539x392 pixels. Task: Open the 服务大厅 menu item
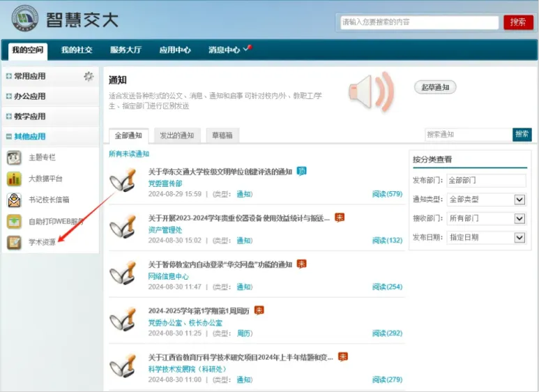pyautogui.click(x=126, y=50)
